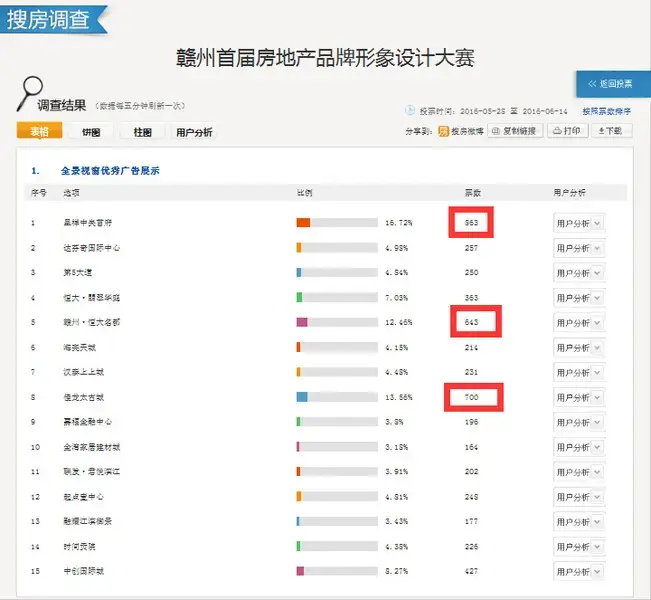
Task: Expand the 用户分析 dropdown in row 14
Action: [x=579, y=547]
